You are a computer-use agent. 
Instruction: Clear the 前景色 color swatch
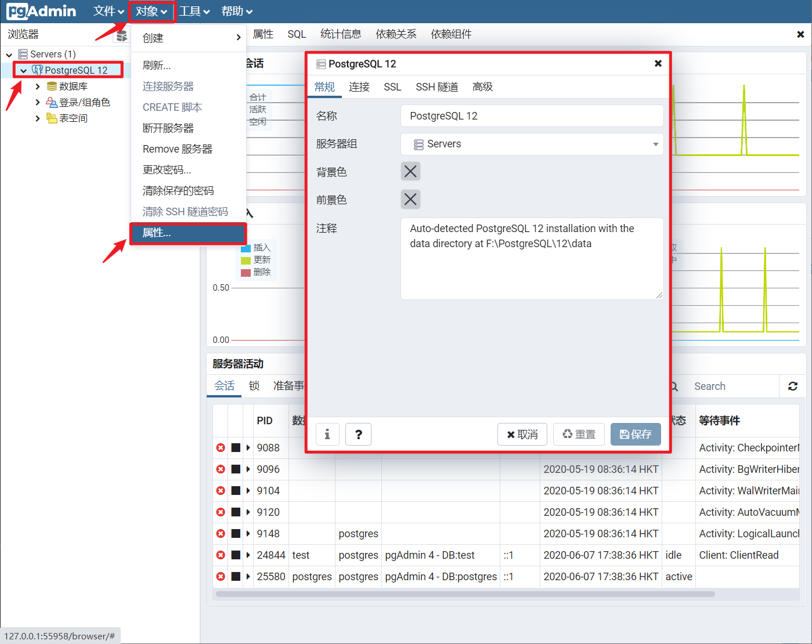click(410, 199)
